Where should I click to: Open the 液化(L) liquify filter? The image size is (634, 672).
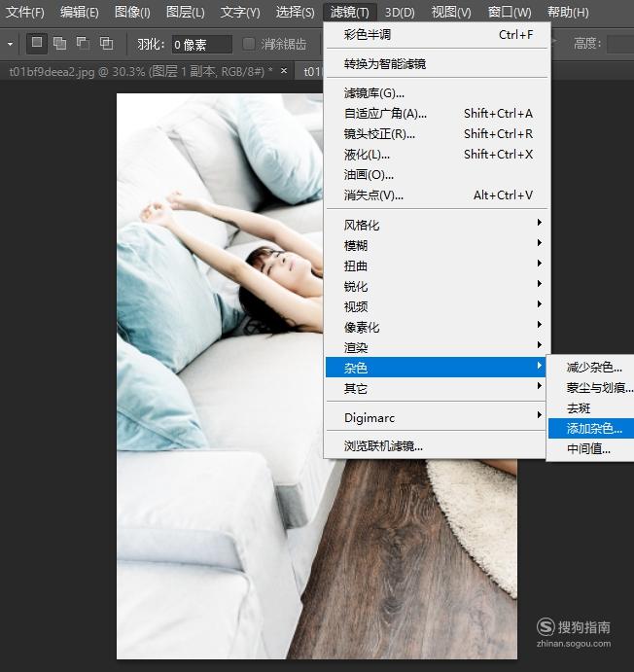(437, 155)
